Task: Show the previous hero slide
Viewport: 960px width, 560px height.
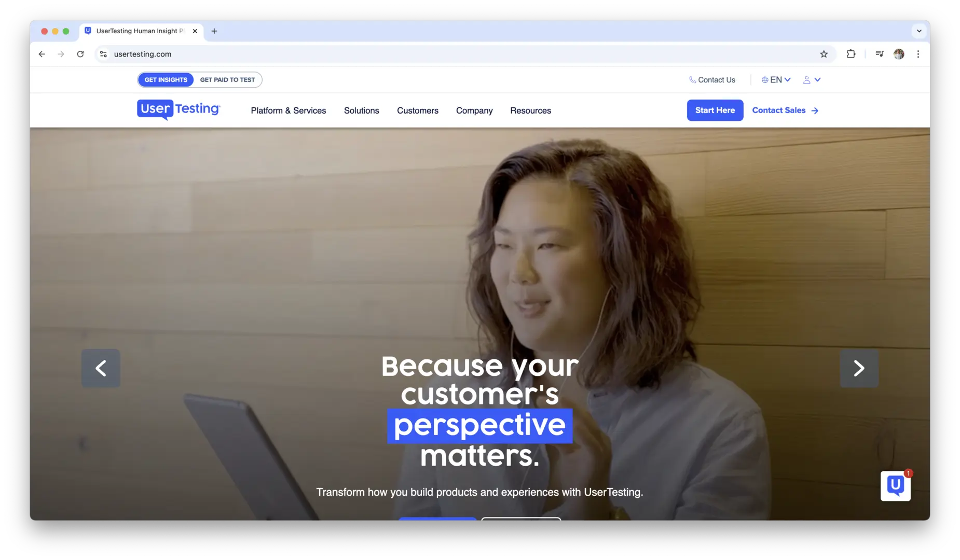Action: coord(101,368)
